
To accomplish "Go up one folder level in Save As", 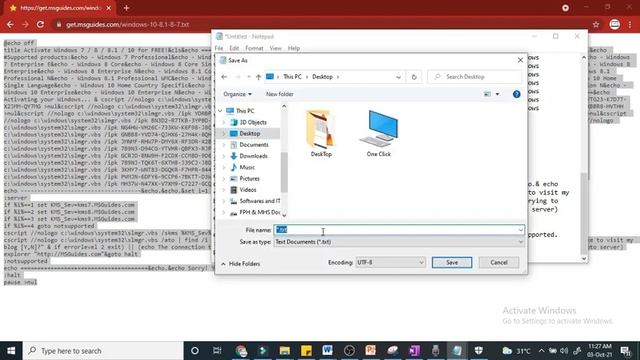I will click(x=258, y=77).
